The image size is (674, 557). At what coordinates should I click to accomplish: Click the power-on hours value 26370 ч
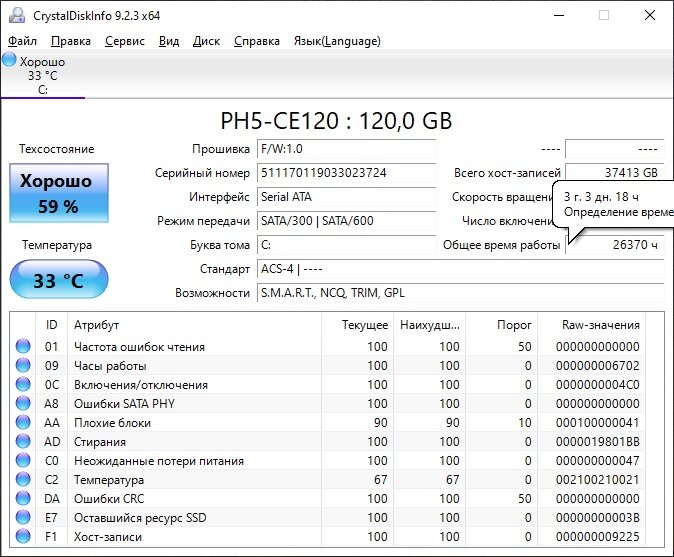[x=615, y=245]
